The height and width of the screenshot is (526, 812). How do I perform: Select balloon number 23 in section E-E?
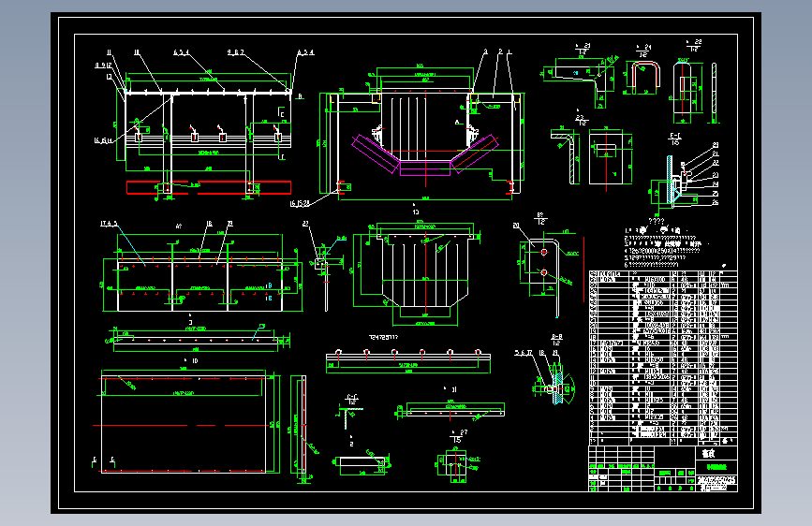tap(716, 176)
